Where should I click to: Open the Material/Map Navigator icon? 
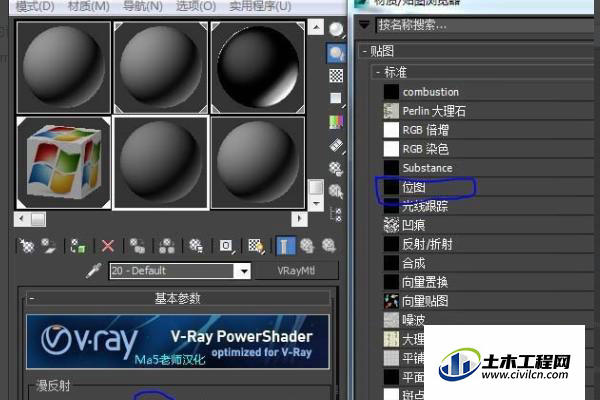[x=336, y=215]
